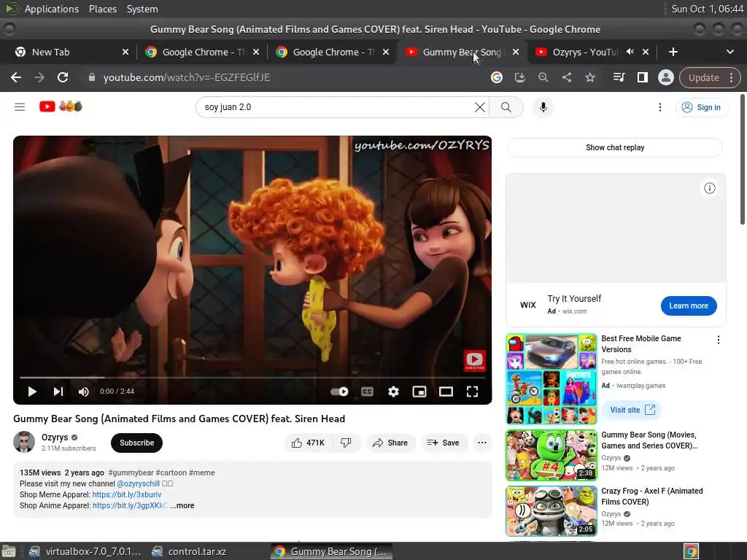
Task: Open media controls in toolbar
Action: pyautogui.click(x=619, y=77)
